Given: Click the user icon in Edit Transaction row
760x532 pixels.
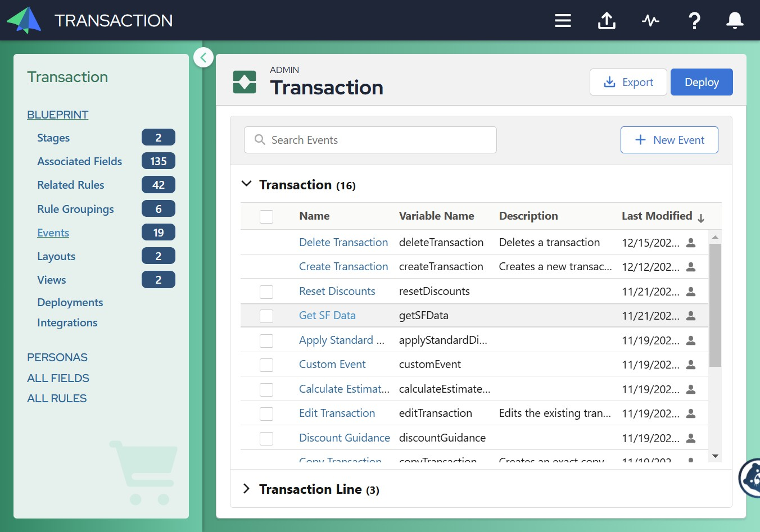Looking at the screenshot, I should (691, 413).
